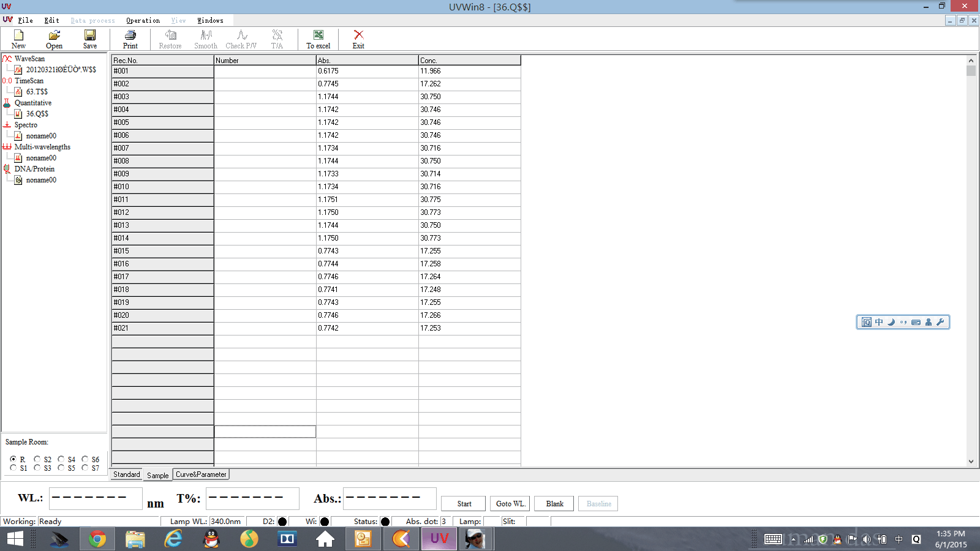Click the Blank button

pyautogui.click(x=554, y=504)
